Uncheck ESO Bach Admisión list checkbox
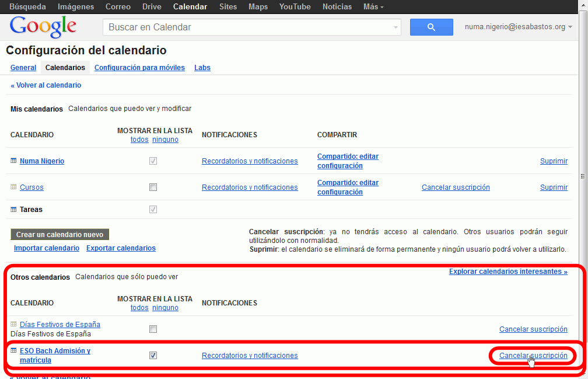This screenshot has height=379, width=588. click(x=153, y=356)
